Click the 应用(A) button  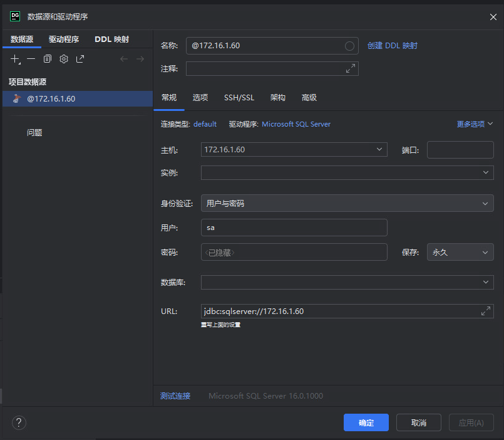(471, 422)
